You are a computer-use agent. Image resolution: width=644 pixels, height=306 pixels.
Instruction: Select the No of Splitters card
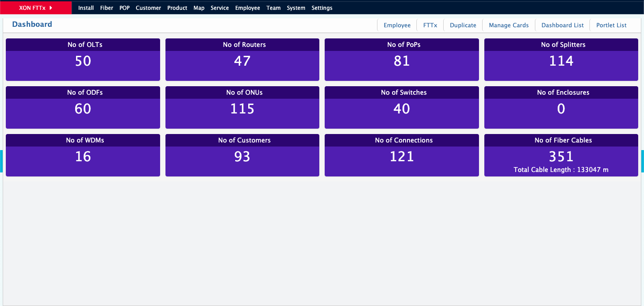tap(561, 60)
